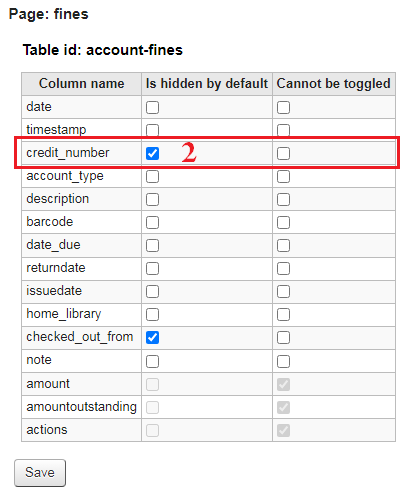The image size is (415, 493).
Task: Check cannot be toggled for home_library
Action: tap(283, 314)
